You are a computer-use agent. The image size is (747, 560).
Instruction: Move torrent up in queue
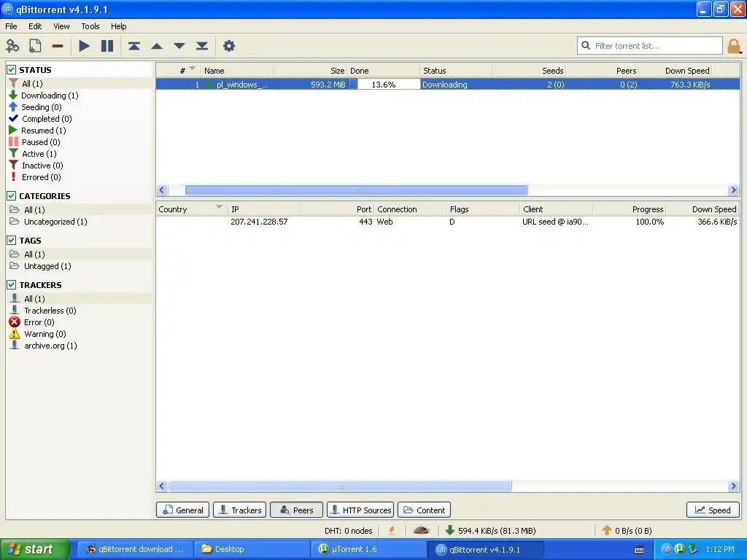[x=157, y=46]
